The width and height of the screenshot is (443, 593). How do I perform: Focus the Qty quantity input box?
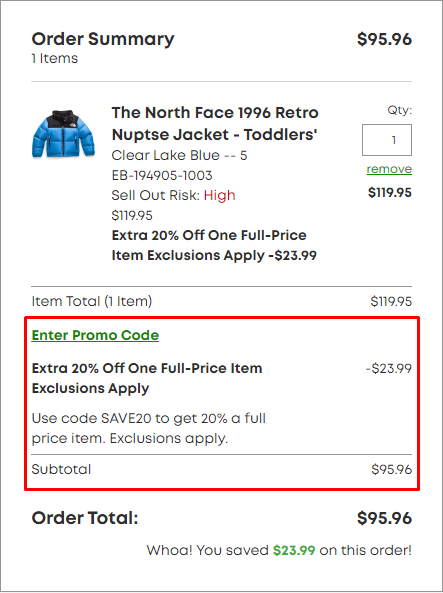387,140
